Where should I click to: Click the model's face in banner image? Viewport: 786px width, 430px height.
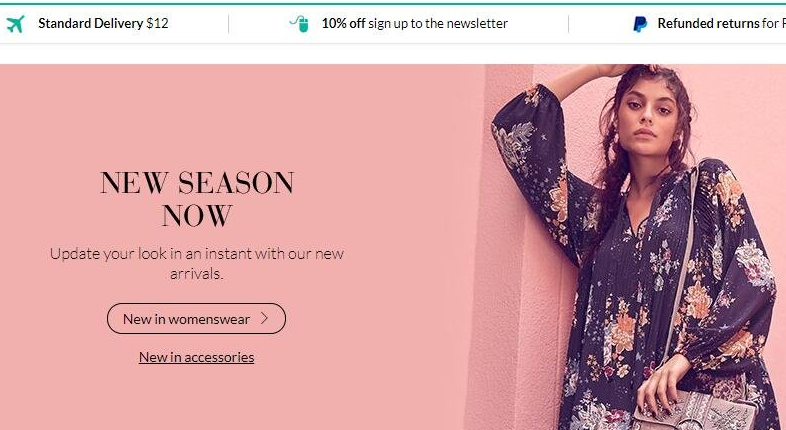coord(647,118)
